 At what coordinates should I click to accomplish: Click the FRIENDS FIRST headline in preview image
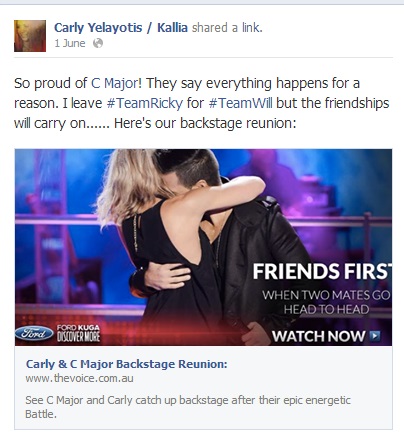(322, 271)
